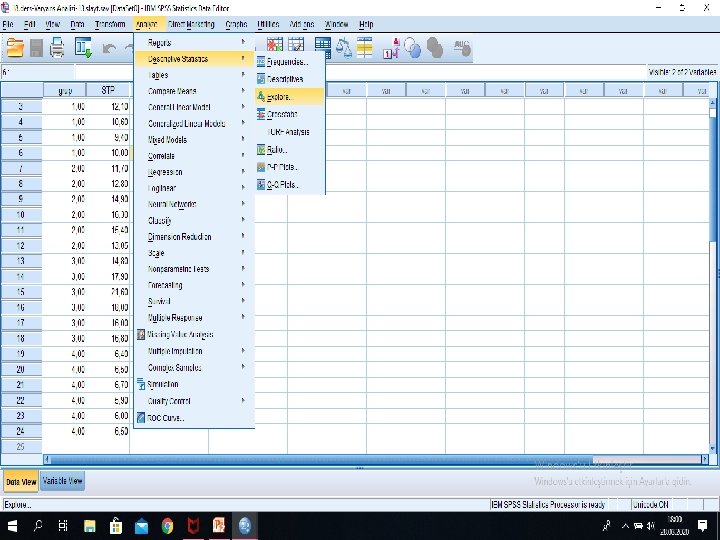Open taskbar search magnifier

(x=38, y=526)
